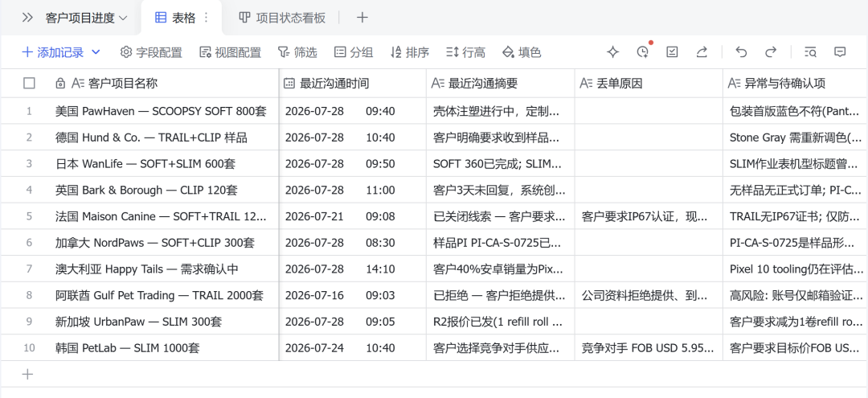Image resolution: width=868 pixels, height=398 pixels.
Task: Select cell 德国 Hund & Co. — TRAIL+CLIP 样品
Action: point(165,137)
